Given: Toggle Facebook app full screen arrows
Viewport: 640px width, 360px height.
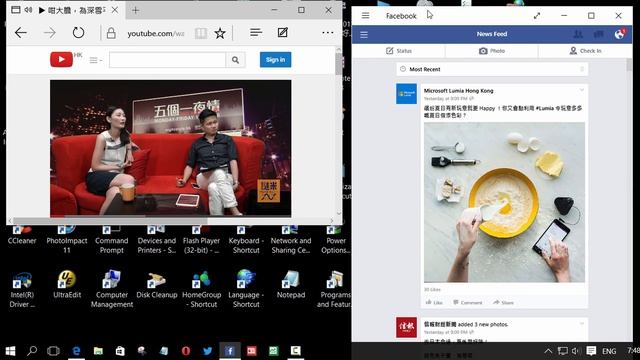Looking at the screenshot, I should pyautogui.click(x=537, y=16).
